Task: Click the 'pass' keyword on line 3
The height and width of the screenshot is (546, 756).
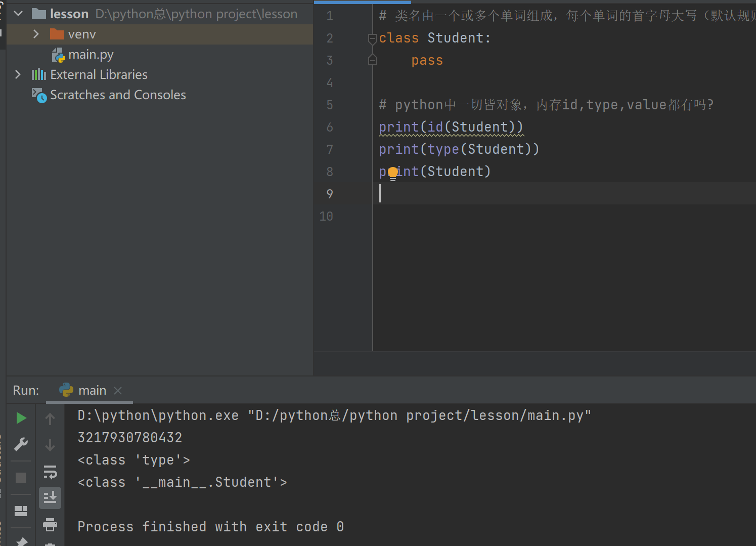Action: point(427,61)
